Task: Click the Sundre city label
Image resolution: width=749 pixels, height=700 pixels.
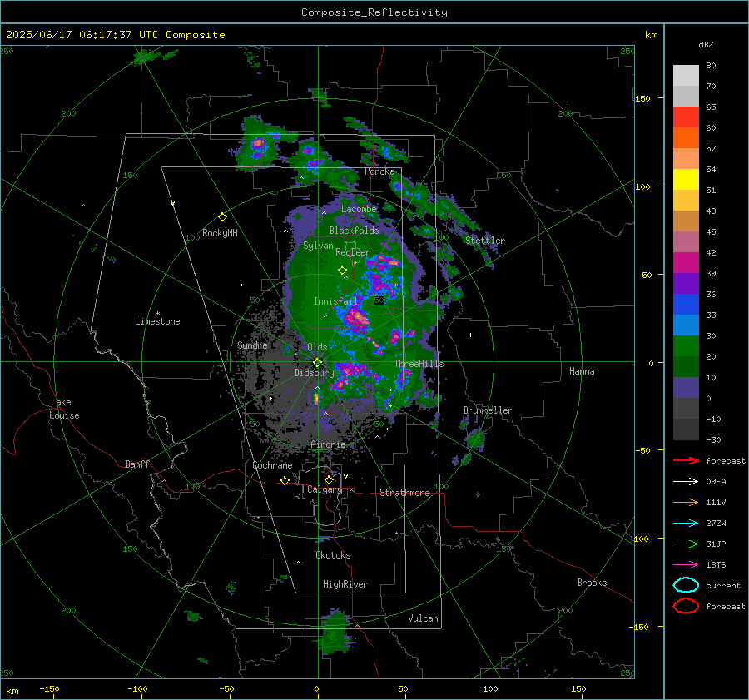Action: pyautogui.click(x=252, y=345)
